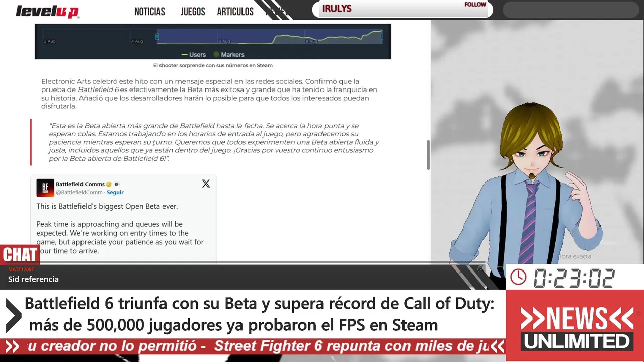Open the NOTICIAS menu
Image resolution: width=644 pixels, height=362 pixels.
[149, 12]
